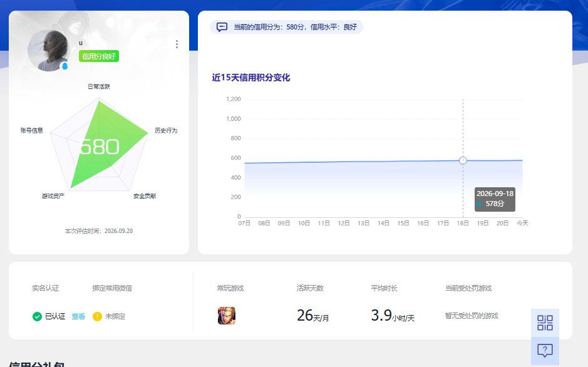This screenshot has width=588, height=367.
Task: Click the 近15天信用积分变化 heading
Action: [x=251, y=78]
